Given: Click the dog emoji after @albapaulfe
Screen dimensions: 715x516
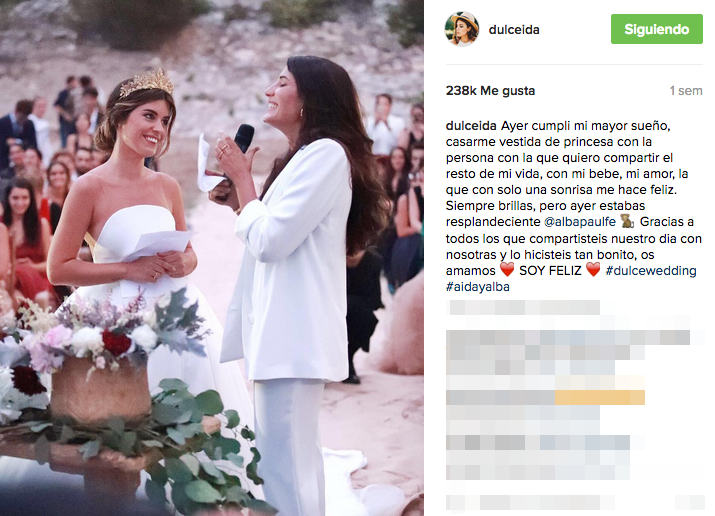Looking at the screenshot, I should (x=628, y=222).
